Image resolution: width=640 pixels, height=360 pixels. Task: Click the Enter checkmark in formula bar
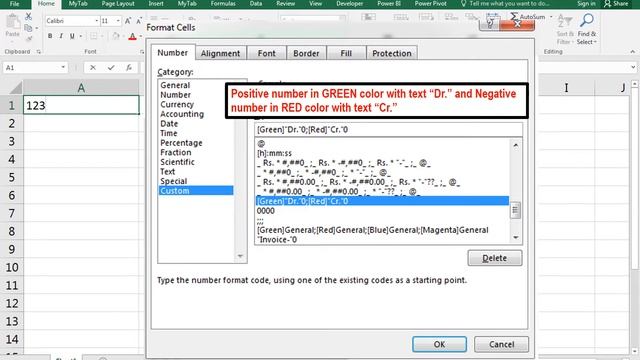click(x=111, y=67)
